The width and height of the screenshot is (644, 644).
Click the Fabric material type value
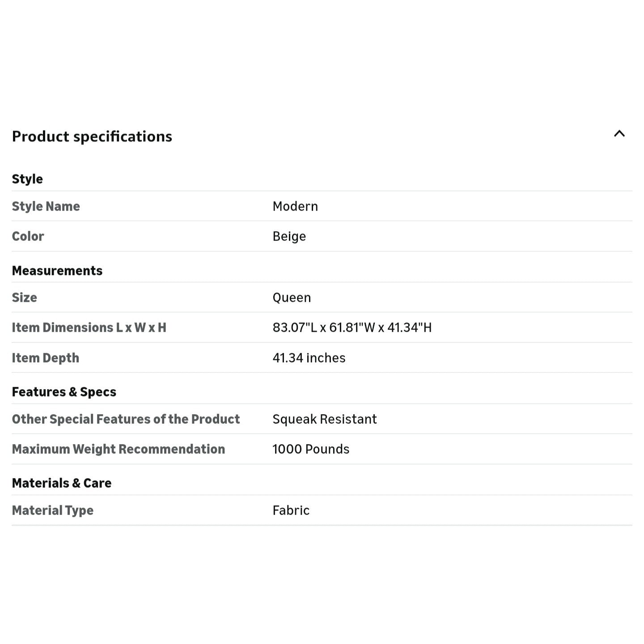click(x=291, y=510)
